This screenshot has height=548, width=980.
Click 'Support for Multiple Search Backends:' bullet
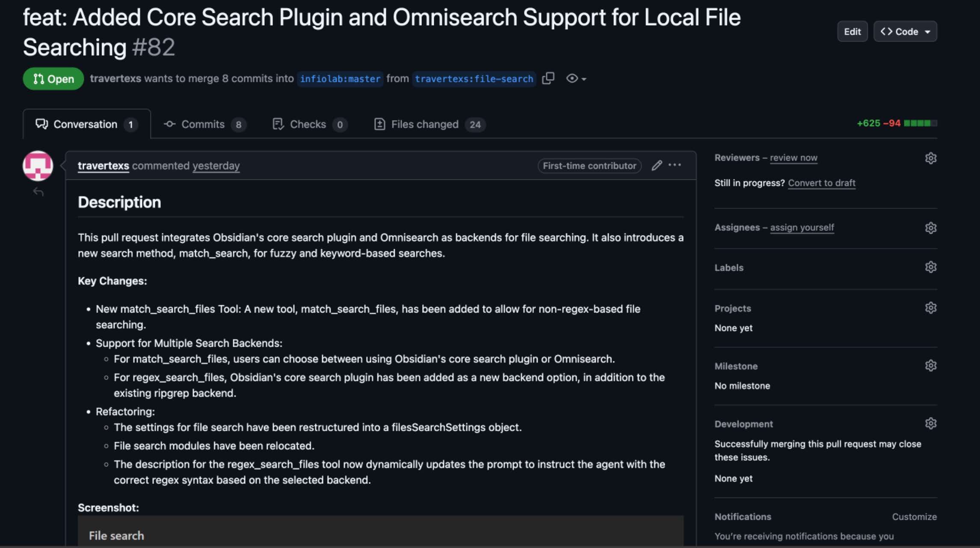point(189,343)
